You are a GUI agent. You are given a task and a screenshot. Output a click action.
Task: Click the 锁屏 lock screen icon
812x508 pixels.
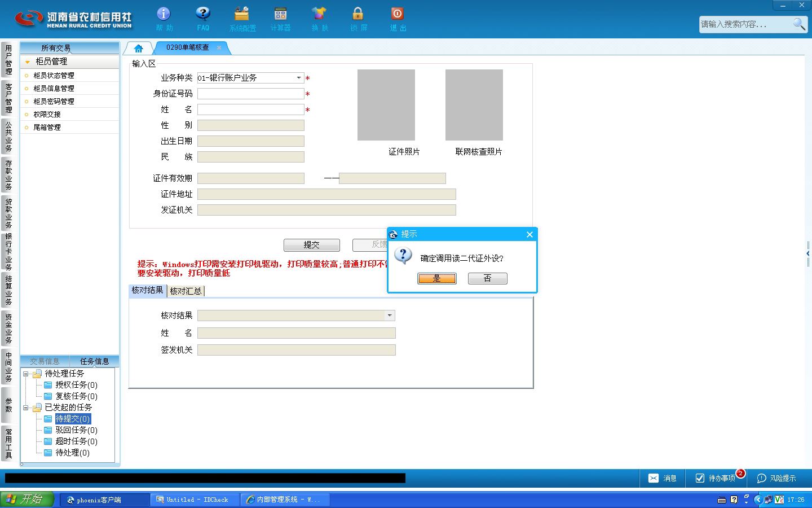pyautogui.click(x=358, y=19)
